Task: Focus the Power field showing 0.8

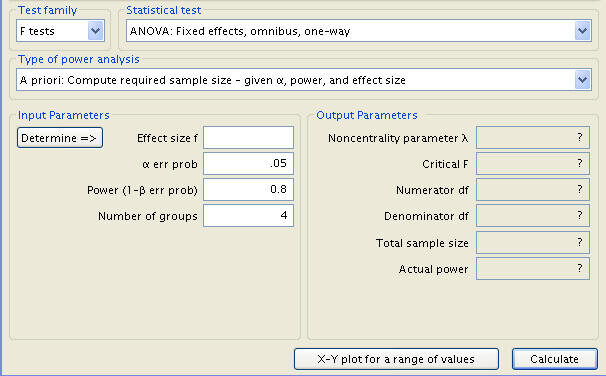Action: point(249,189)
